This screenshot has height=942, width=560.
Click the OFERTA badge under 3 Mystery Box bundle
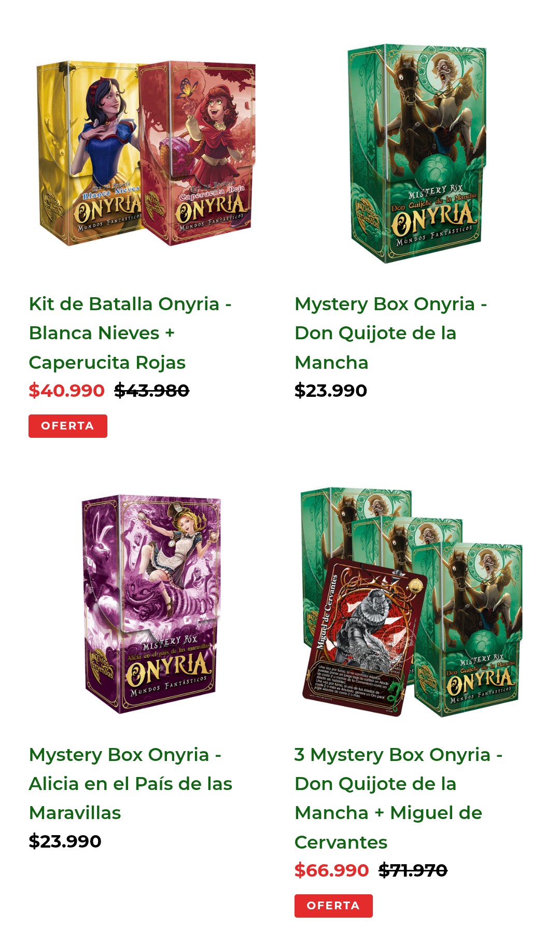tap(333, 906)
